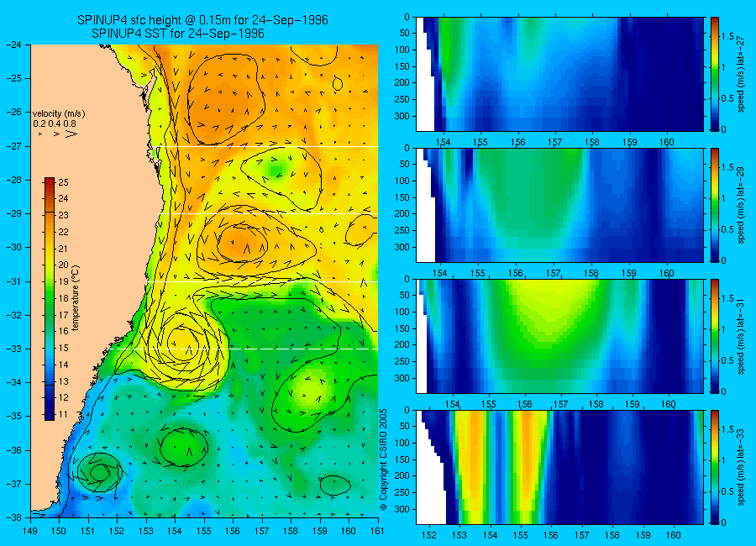The height and width of the screenshot is (546, 756).
Task: Click the '11' value on temperature scale
Action: click(x=63, y=414)
